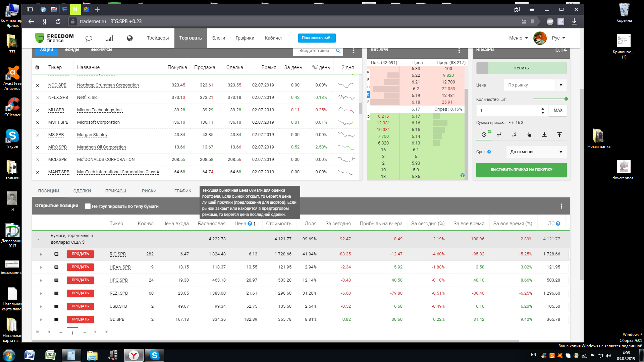Expand the REZI.SPB position row
This screenshot has height=362, width=644.
41,294
